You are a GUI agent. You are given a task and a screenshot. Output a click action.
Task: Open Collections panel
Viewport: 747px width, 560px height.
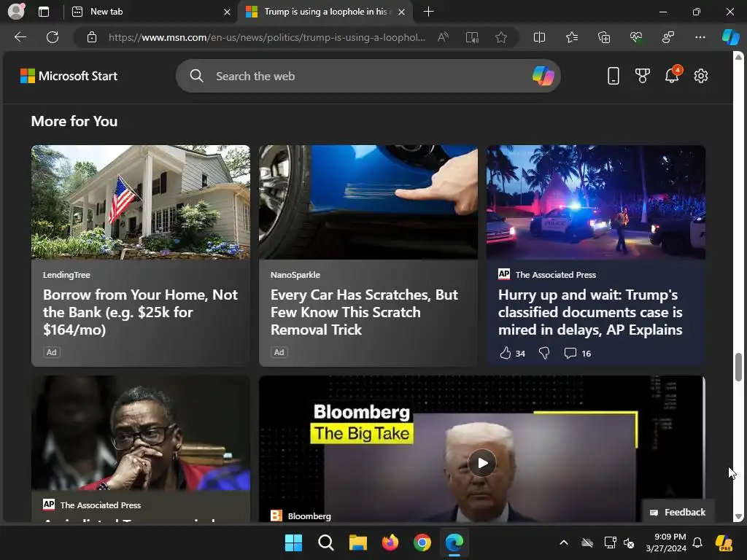point(603,37)
